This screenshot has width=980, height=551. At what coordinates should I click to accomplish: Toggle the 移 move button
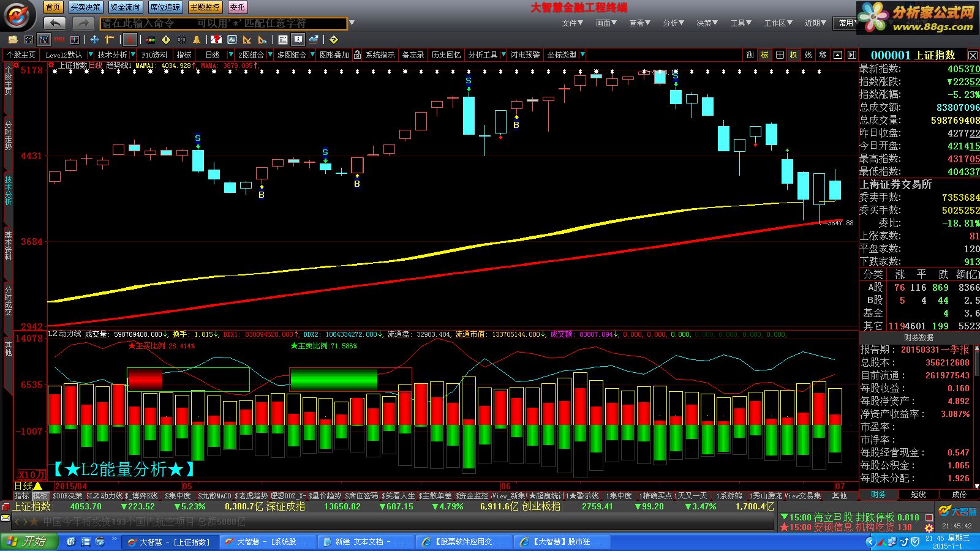pyautogui.click(x=823, y=55)
